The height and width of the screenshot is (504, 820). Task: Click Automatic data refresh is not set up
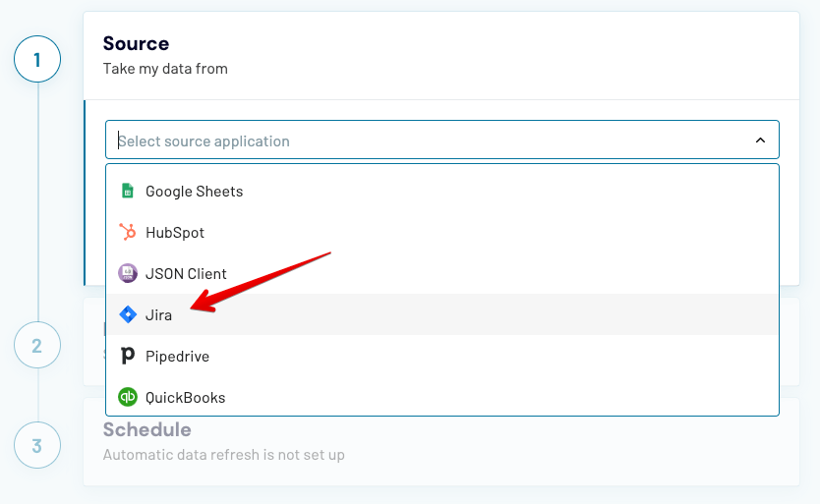point(223,455)
